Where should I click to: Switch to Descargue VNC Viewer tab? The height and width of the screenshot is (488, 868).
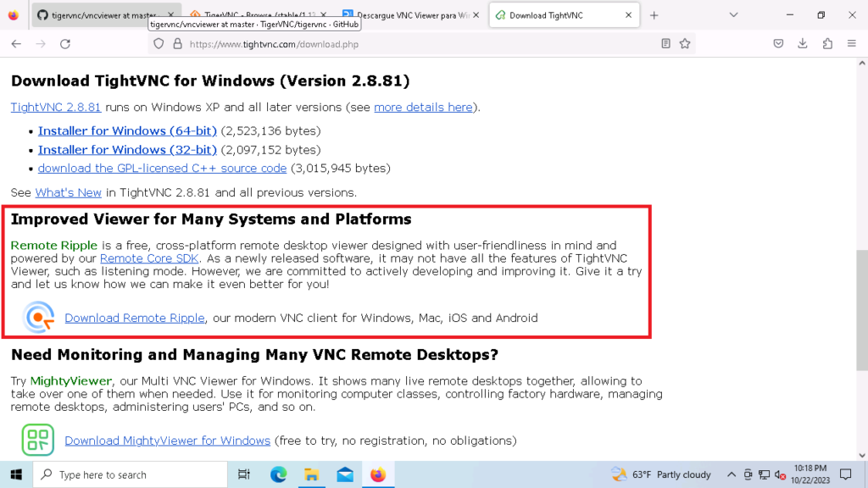point(411,15)
